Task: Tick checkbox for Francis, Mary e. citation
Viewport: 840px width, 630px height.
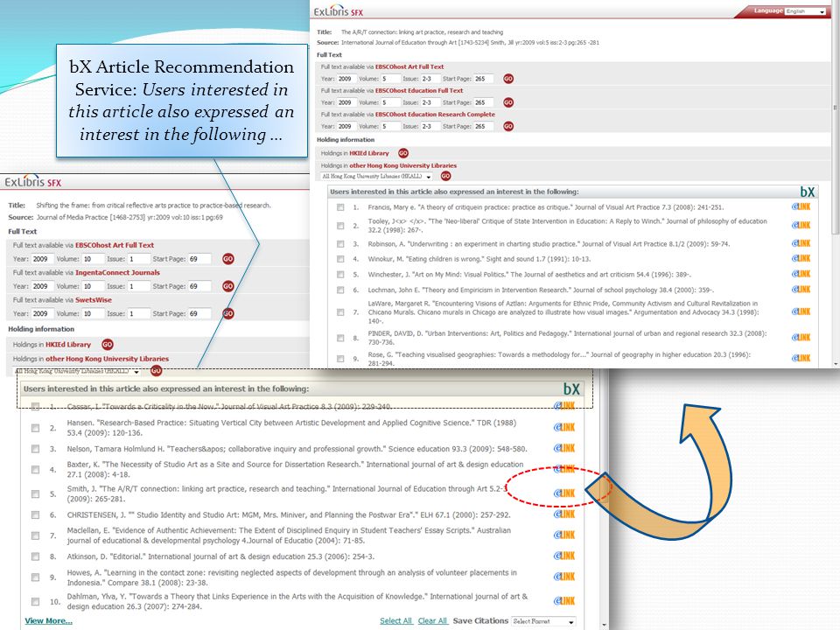Action: (340, 207)
